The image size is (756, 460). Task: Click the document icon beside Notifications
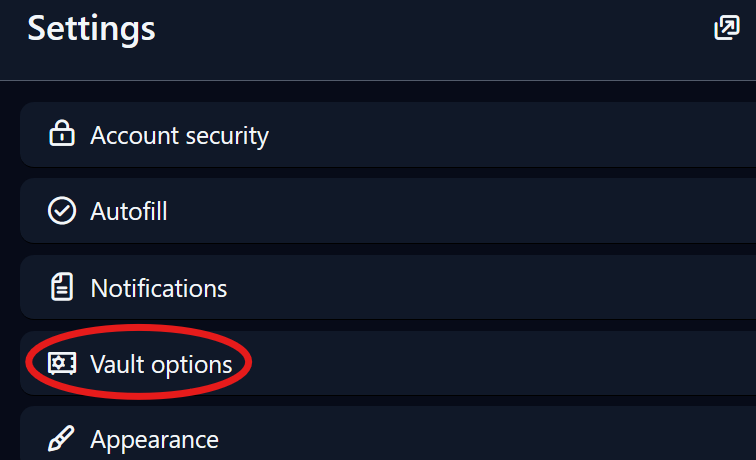[x=62, y=288]
